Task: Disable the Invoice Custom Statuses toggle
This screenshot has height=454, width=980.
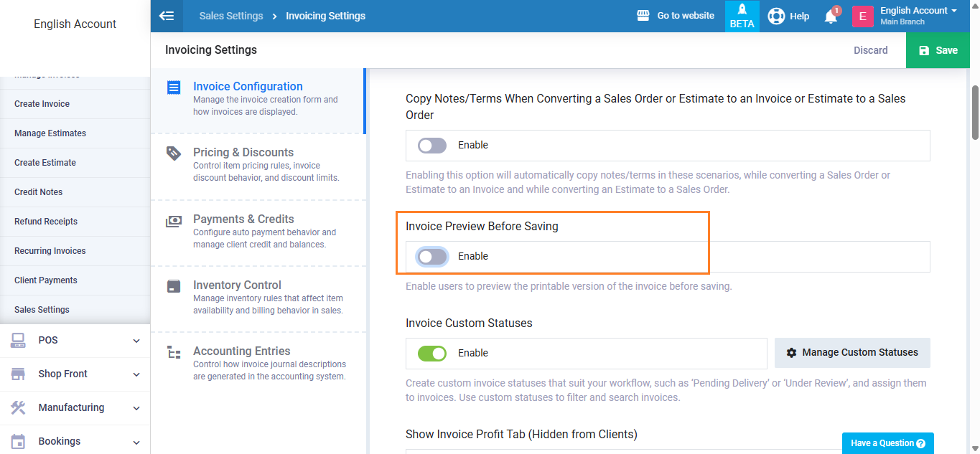Action: click(432, 354)
